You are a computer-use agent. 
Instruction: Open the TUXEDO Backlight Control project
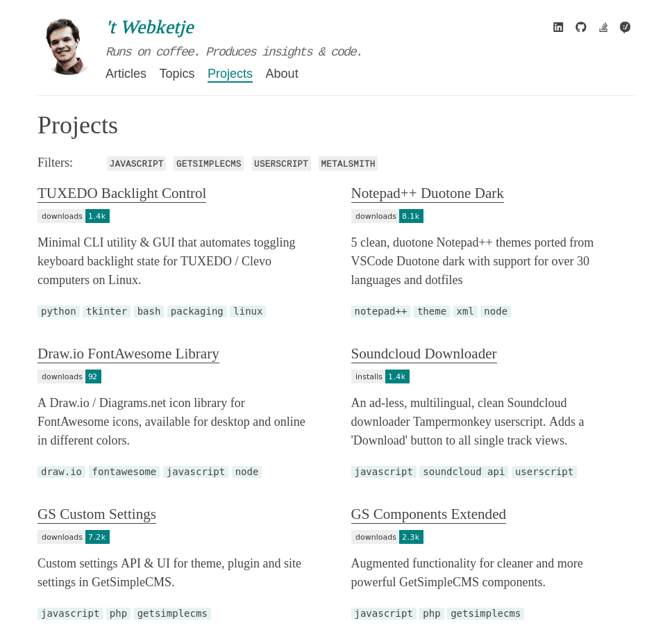(121, 193)
